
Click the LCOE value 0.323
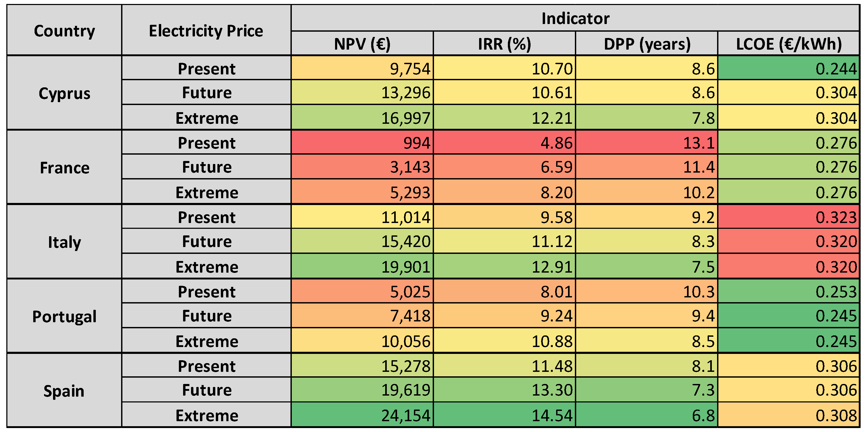click(789, 217)
